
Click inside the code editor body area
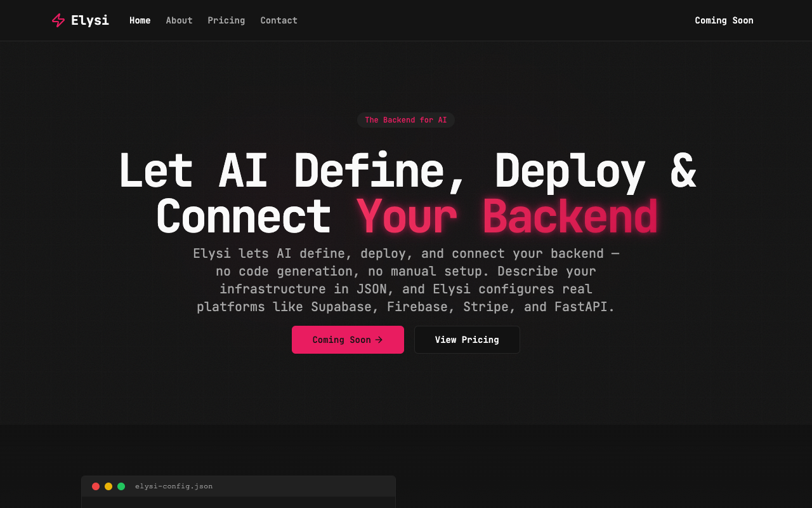238,503
